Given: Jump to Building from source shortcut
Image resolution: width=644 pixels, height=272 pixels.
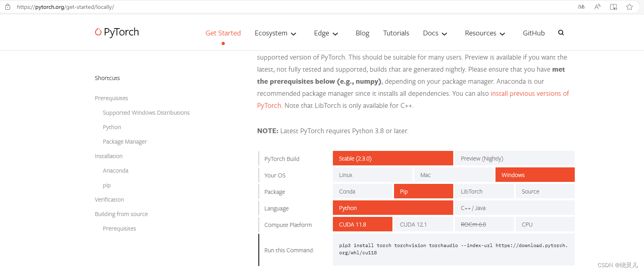Looking at the screenshot, I should (121, 214).
